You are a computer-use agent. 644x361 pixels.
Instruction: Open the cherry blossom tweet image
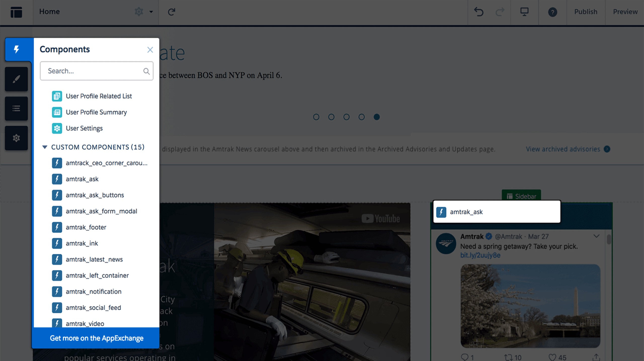pyautogui.click(x=530, y=306)
